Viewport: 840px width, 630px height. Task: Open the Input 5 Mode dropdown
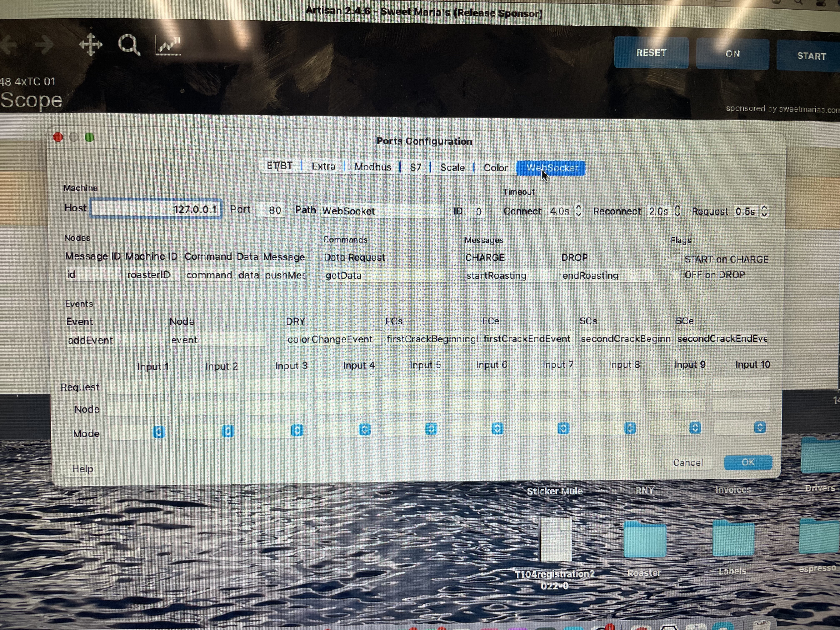(x=431, y=429)
